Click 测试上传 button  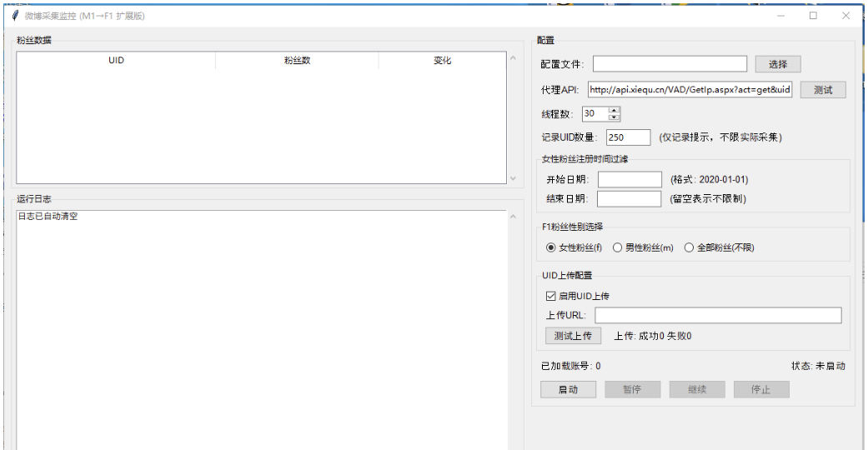pos(573,336)
